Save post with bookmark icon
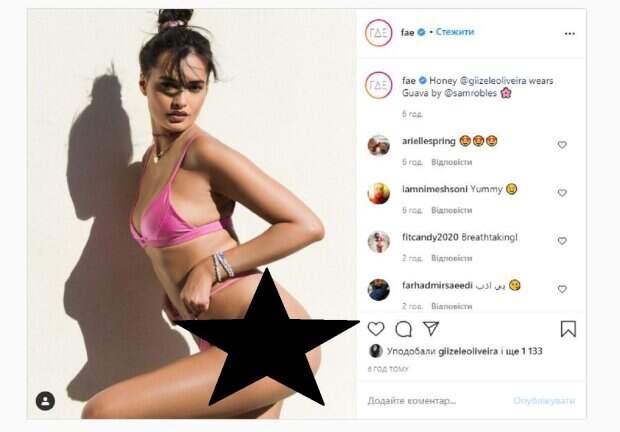The height and width of the screenshot is (432, 620). pos(568,329)
